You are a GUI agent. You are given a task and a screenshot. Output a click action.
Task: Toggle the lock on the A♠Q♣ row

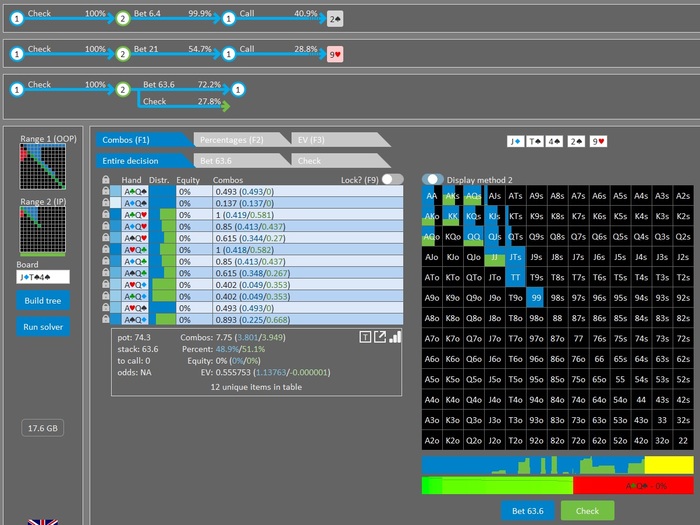pos(106,272)
